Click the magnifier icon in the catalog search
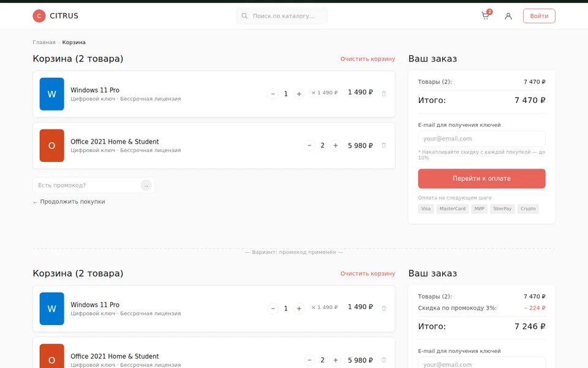Screen dimensions: 588x368 244,16
